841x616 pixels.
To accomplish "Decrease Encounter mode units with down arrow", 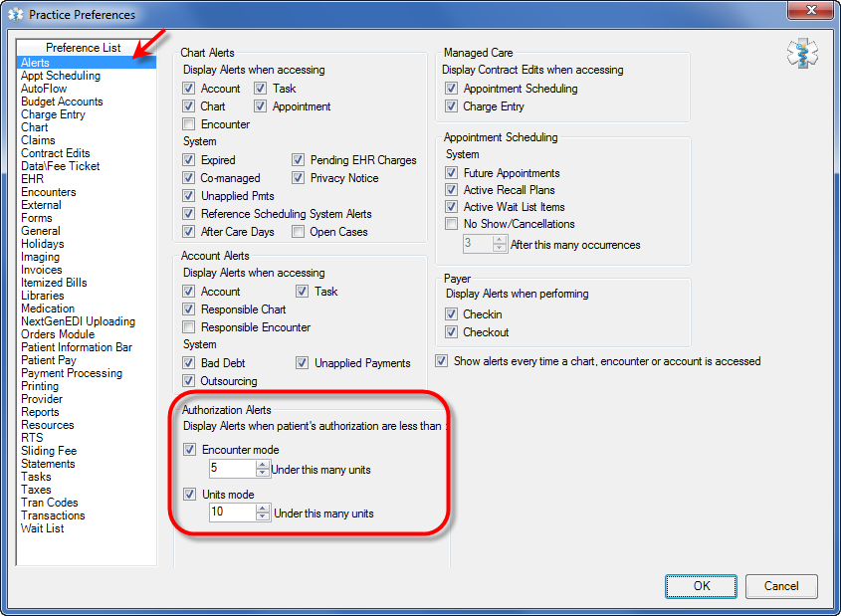I will (262, 473).
